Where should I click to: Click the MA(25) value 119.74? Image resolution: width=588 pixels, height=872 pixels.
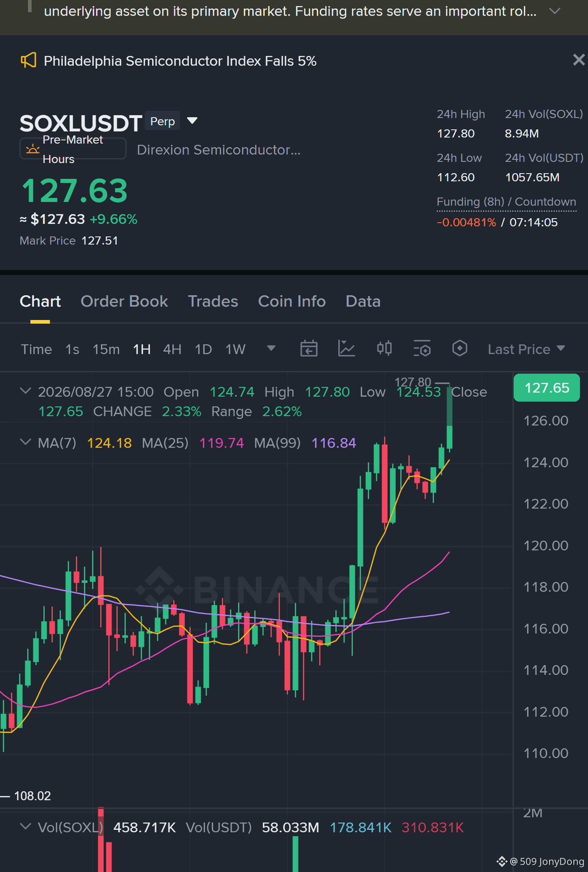point(221,443)
